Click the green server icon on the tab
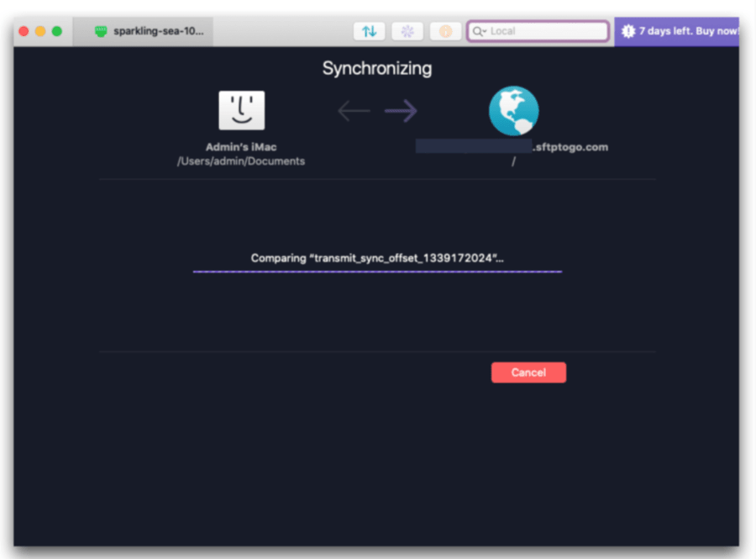This screenshot has width=756, height=559. tap(101, 30)
